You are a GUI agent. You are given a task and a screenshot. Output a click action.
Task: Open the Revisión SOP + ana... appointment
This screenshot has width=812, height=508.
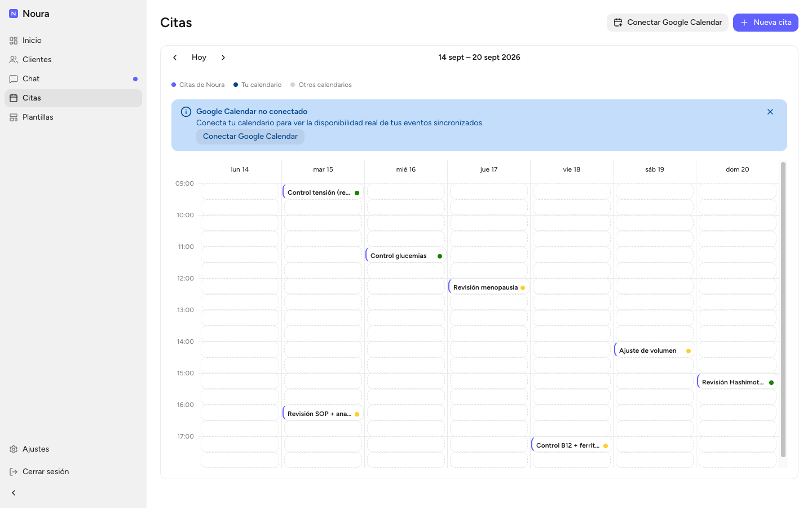323,414
